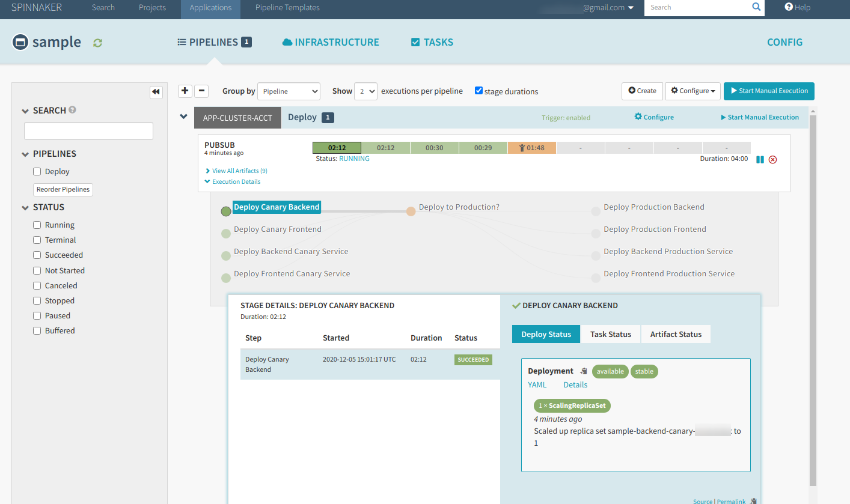Toggle the stage durations checkbox
This screenshot has width=850, height=504.
coord(479,90)
